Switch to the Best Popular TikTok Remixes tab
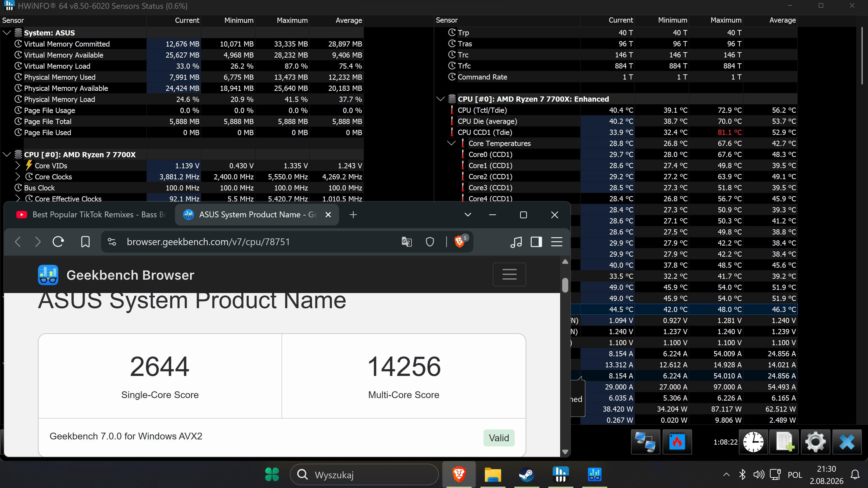Image resolution: width=868 pixels, height=488 pixels. 91,215
